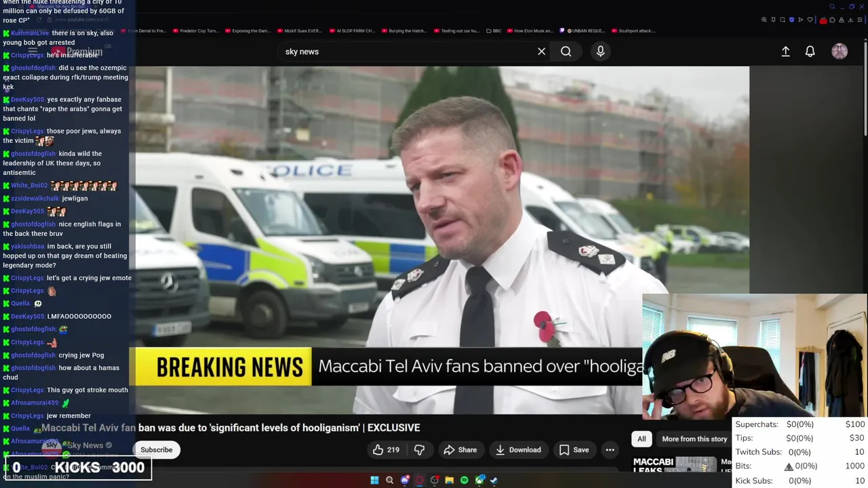Open the browser profile person icon
This screenshot has height=488, width=868.
click(x=842, y=20)
